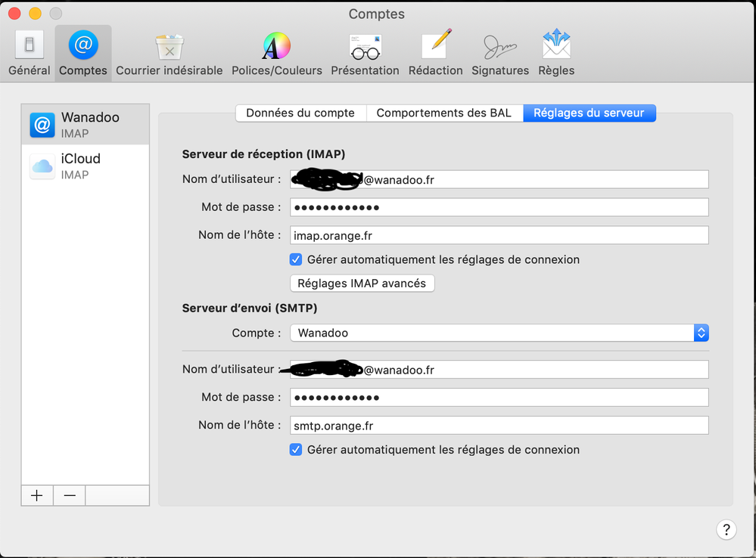This screenshot has height=558, width=756.
Task: Select the iCloud IMAP account
Action: coord(86,166)
